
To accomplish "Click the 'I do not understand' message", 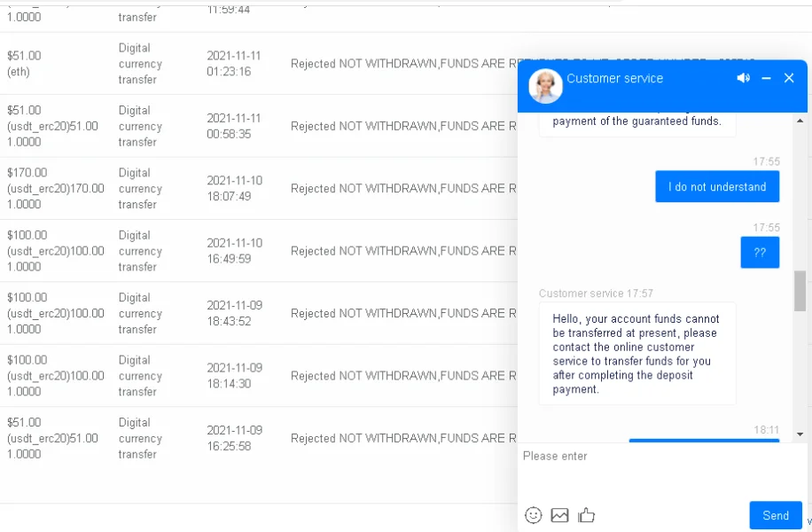I will [x=717, y=187].
